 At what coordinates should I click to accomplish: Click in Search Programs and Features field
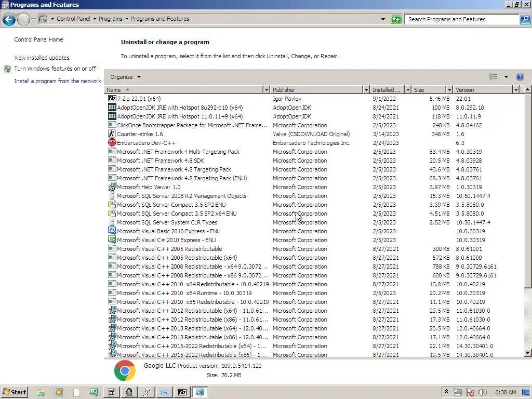click(462, 19)
